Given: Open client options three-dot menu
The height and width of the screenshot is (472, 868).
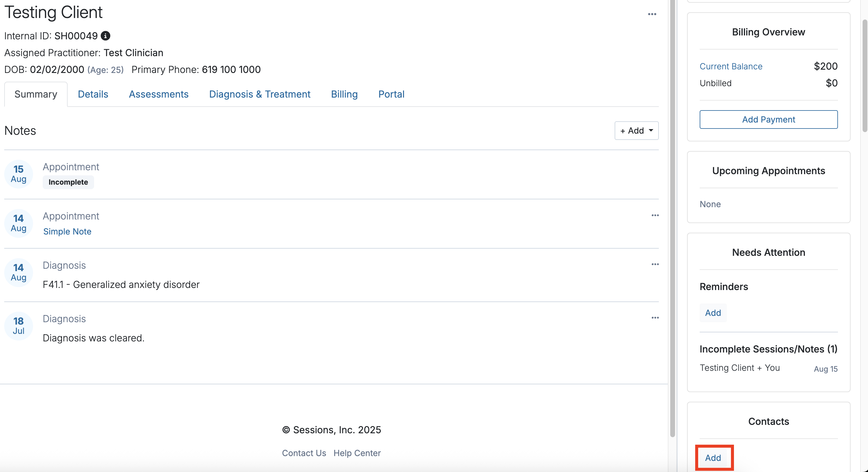Looking at the screenshot, I should (652, 14).
